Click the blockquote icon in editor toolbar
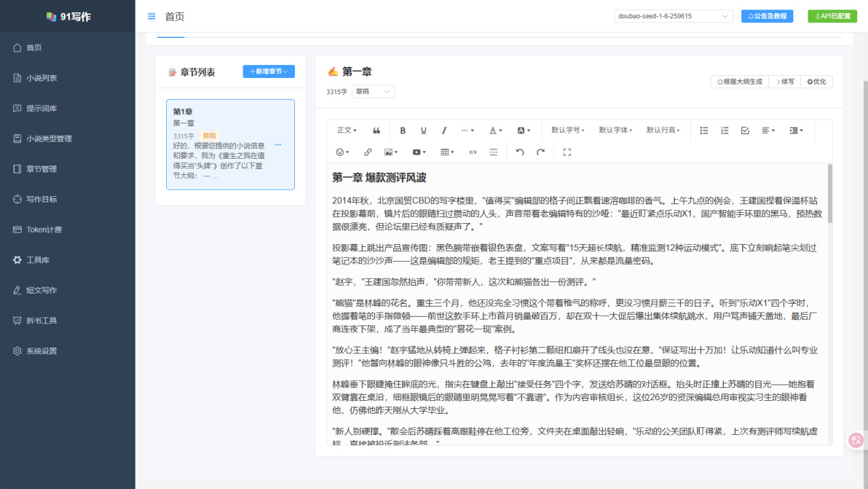Image resolution: width=868 pixels, height=489 pixels. pyautogui.click(x=376, y=130)
